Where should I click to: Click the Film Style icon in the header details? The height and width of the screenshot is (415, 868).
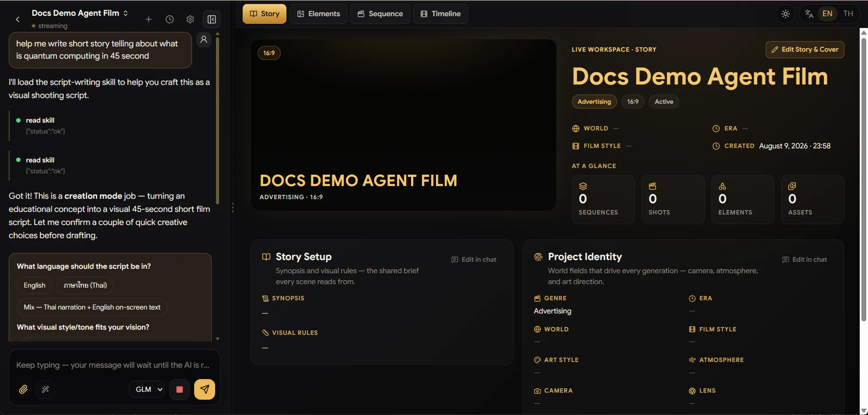pyautogui.click(x=576, y=146)
